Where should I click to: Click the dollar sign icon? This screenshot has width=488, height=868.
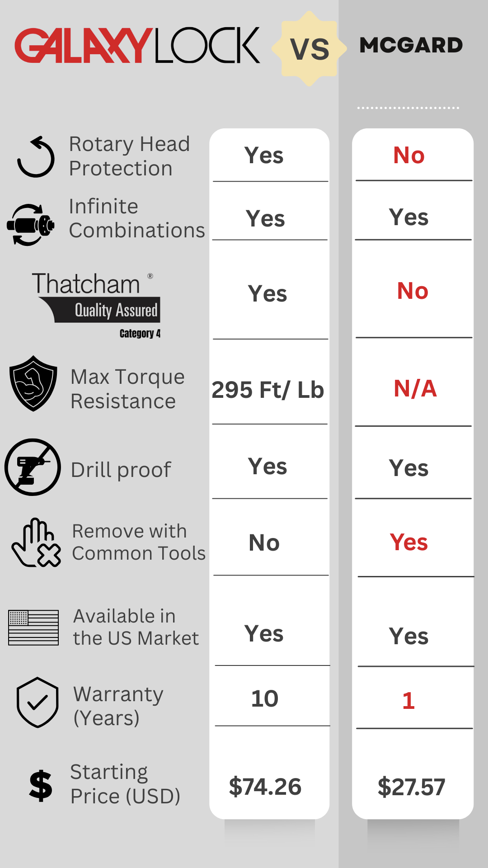(41, 785)
